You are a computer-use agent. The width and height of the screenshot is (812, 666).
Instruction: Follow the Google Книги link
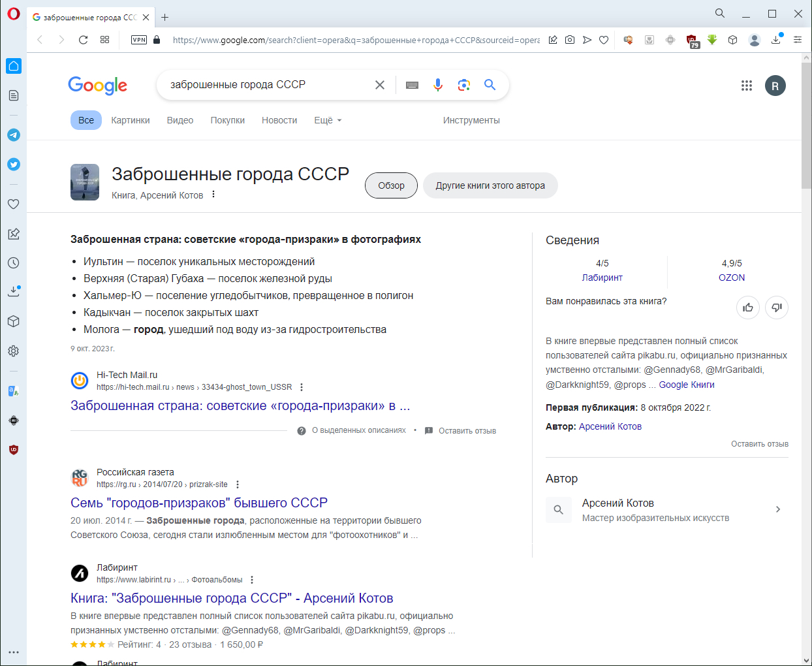click(x=687, y=385)
